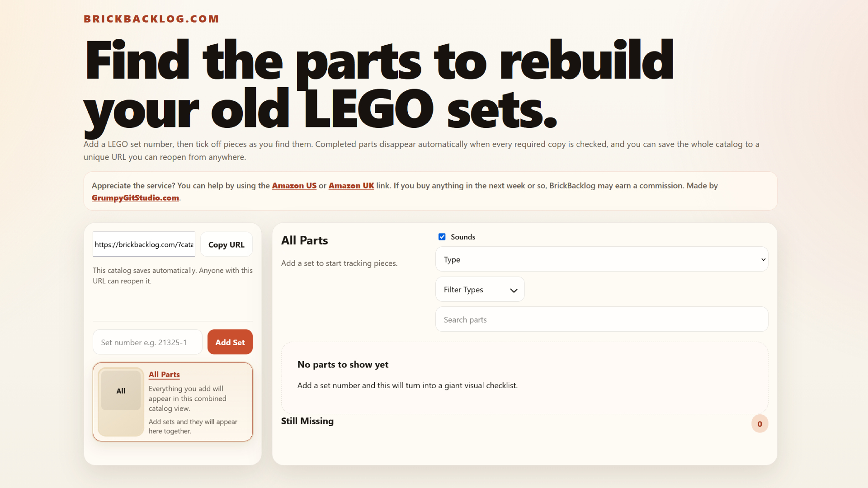The image size is (868, 488).
Task: Open GrumpyGitStudio.com from the banner
Action: [x=135, y=198]
